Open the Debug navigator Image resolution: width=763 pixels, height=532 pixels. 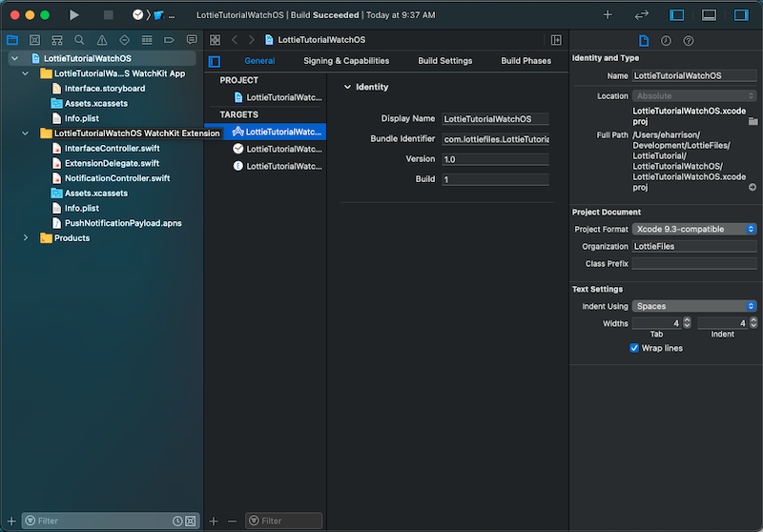[147, 40]
